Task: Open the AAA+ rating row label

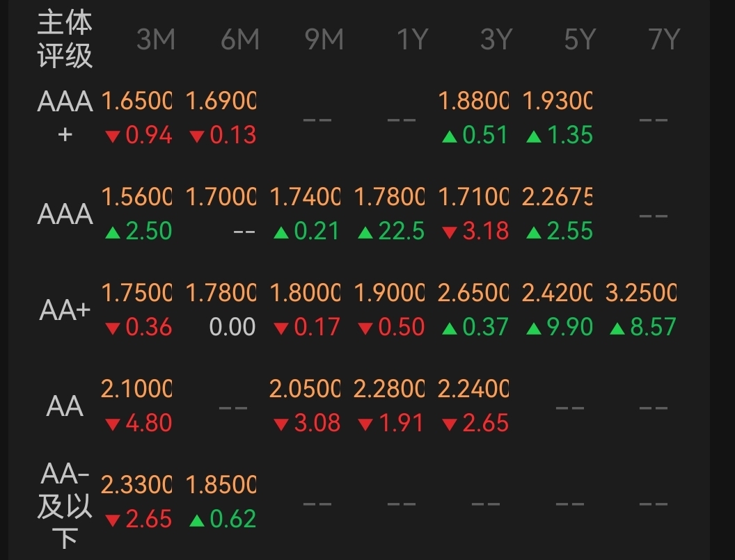Action: [65, 117]
